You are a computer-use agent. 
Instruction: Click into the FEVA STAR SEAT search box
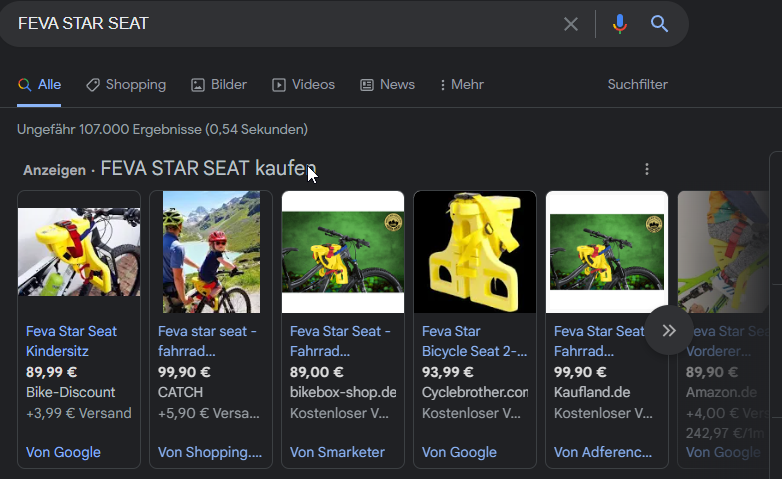[x=280, y=24]
